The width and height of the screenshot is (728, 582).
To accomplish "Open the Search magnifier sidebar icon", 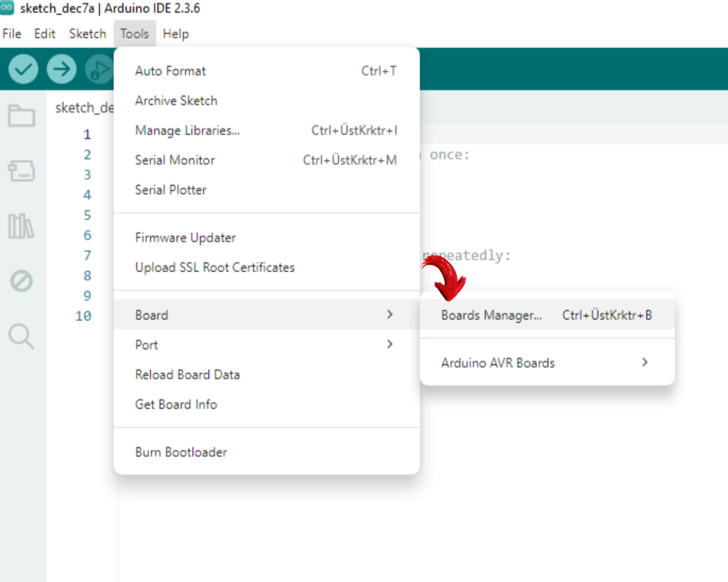I will (22, 336).
